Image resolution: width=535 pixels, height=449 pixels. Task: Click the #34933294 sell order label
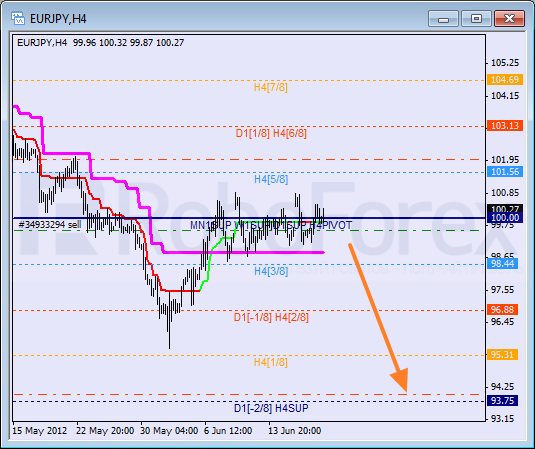tap(50, 224)
